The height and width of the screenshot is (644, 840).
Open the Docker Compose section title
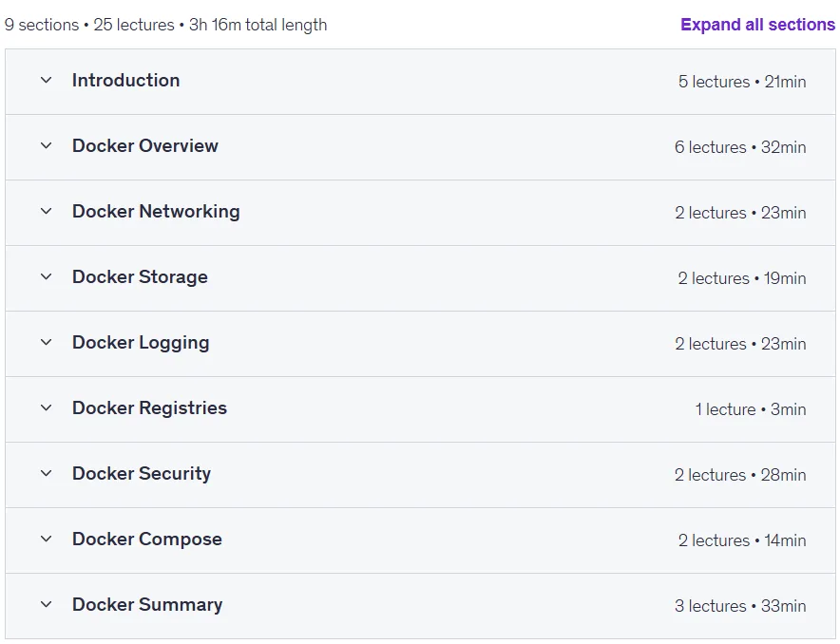[146, 540]
